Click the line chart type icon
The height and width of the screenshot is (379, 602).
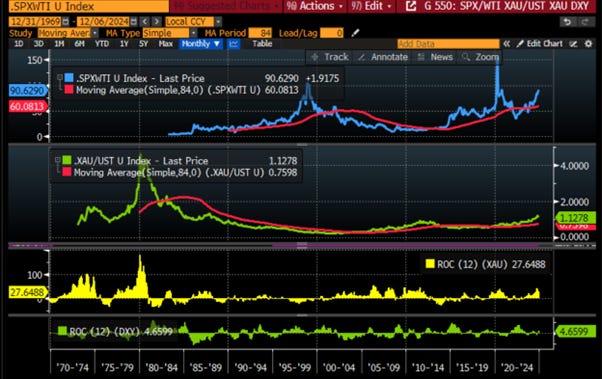[233, 44]
